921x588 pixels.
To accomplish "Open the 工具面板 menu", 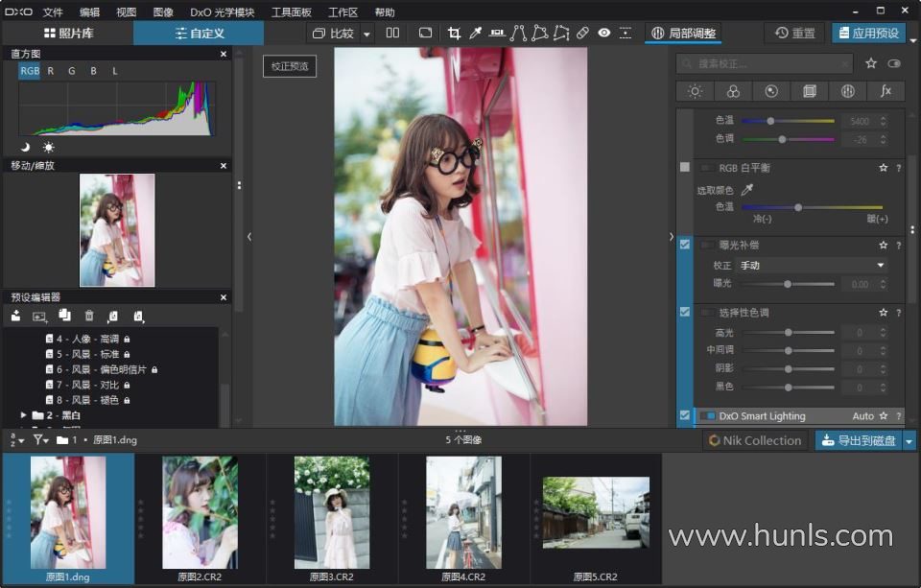I will pyautogui.click(x=292, y=12).
